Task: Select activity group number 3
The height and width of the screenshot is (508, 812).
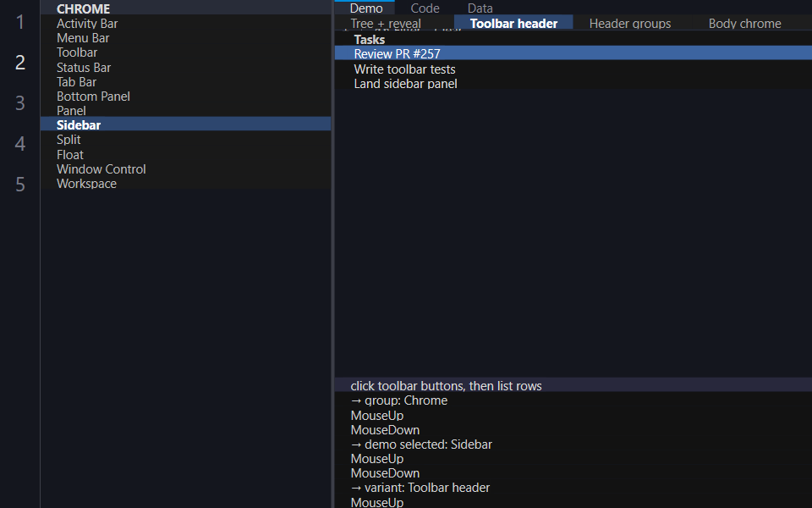Action: [x=19, y=103]
